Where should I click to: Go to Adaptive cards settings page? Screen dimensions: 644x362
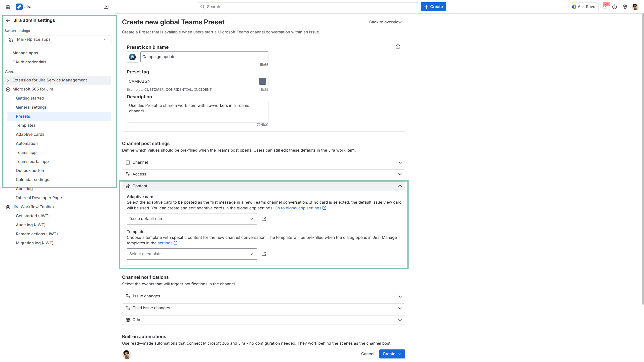(30, 134)
